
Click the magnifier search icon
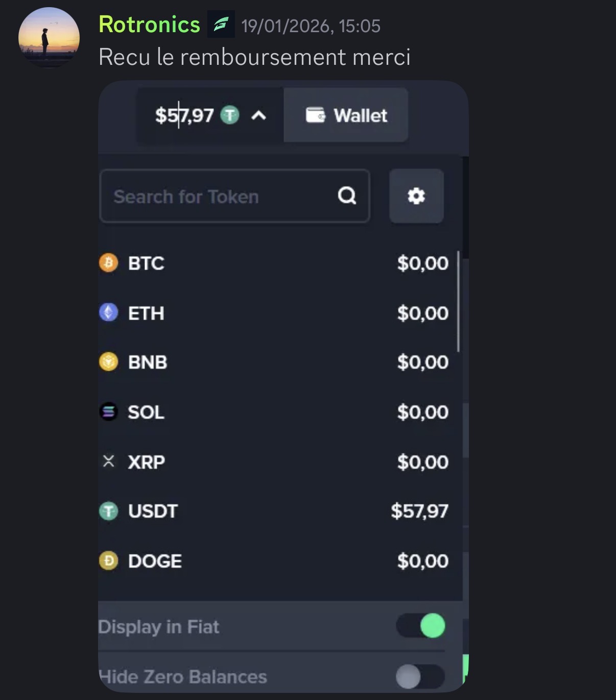[347, 196]
